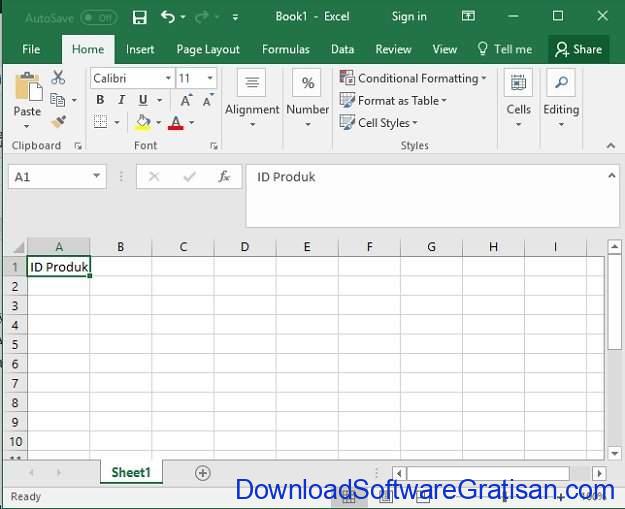Image resolution: width=625 pixels, height=509 pixels.
Task: Click the Sheet1 tab
Action: (x=131, y=472)
